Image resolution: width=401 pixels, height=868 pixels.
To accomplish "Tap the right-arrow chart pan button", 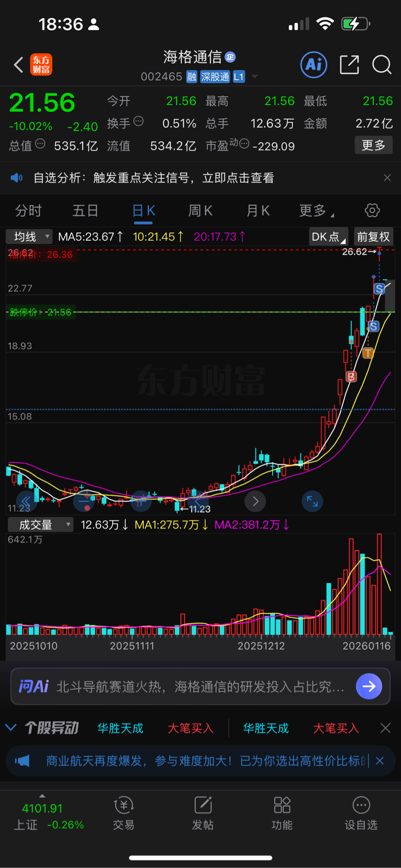I will (255, 501).
